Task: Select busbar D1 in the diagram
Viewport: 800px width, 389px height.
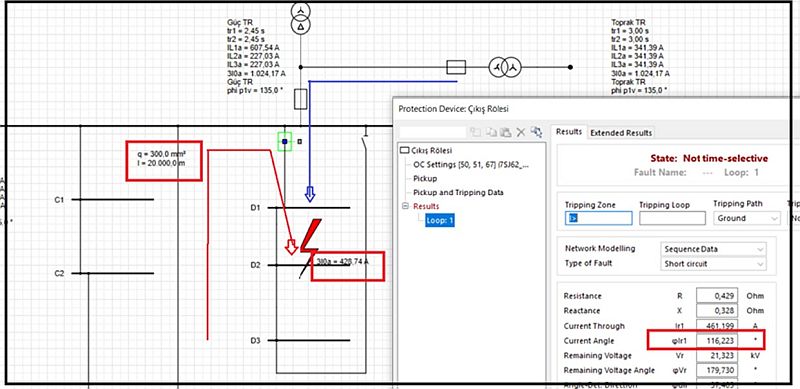Action: 309,208
